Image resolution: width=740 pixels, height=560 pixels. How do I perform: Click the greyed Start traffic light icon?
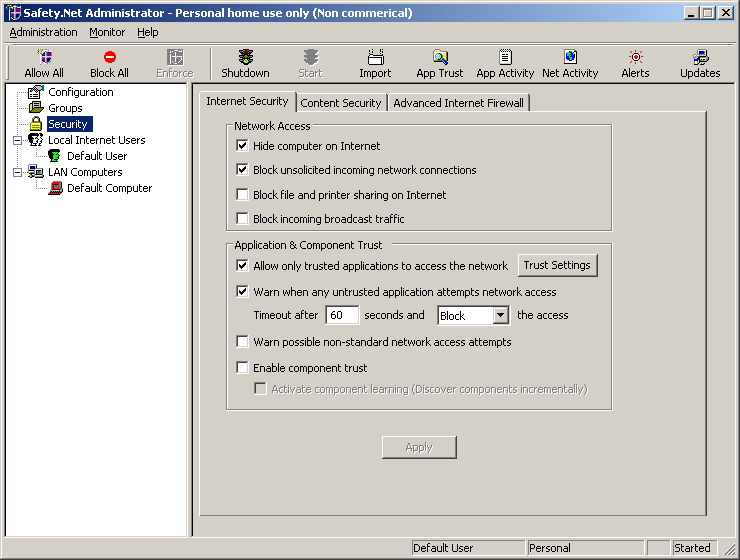pyautogui.click(x=311, y=57)
